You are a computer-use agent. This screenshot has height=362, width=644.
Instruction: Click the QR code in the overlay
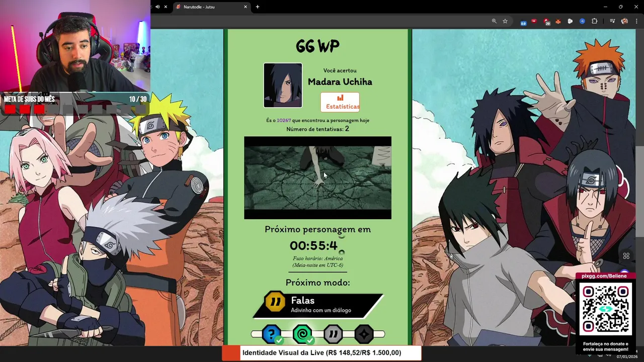(606, 309)
